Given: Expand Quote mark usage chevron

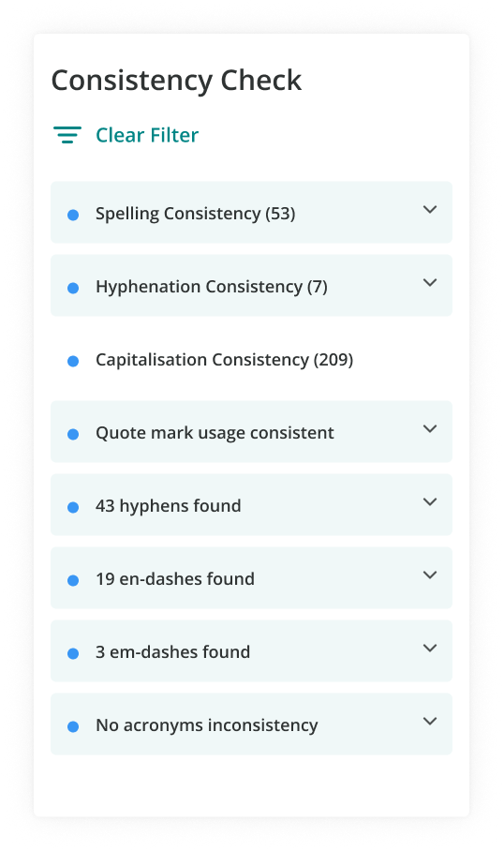Looking at the screenshot, I should 430,428.
